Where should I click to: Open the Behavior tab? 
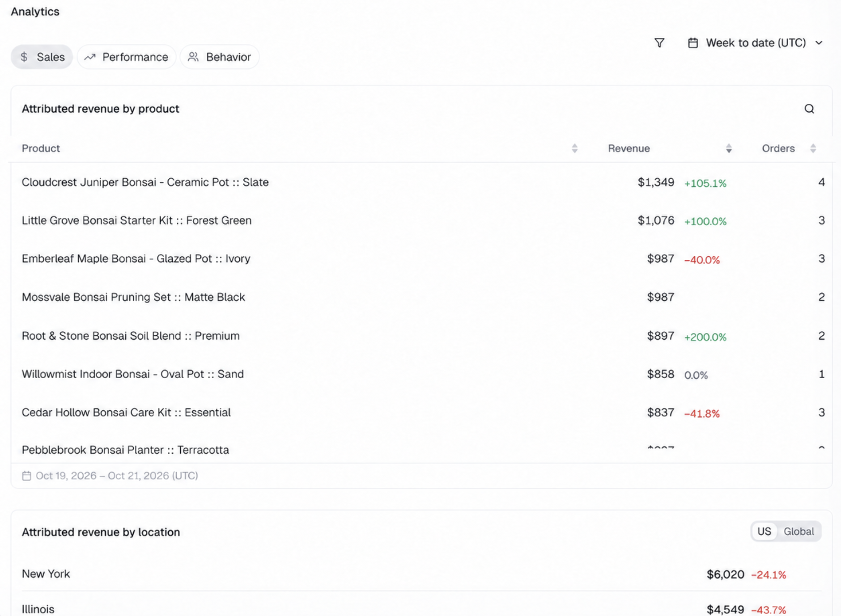coord(220,57)
